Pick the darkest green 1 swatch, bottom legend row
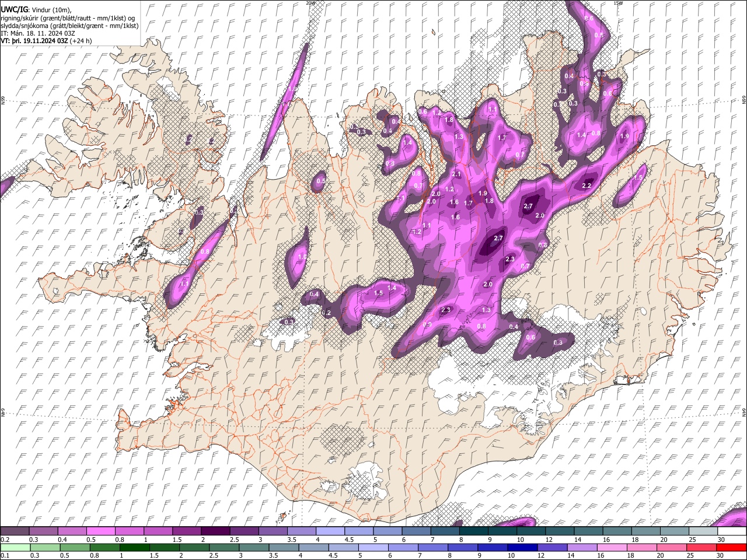The height and width of the screenshot is (560, 747). (135, 547)
